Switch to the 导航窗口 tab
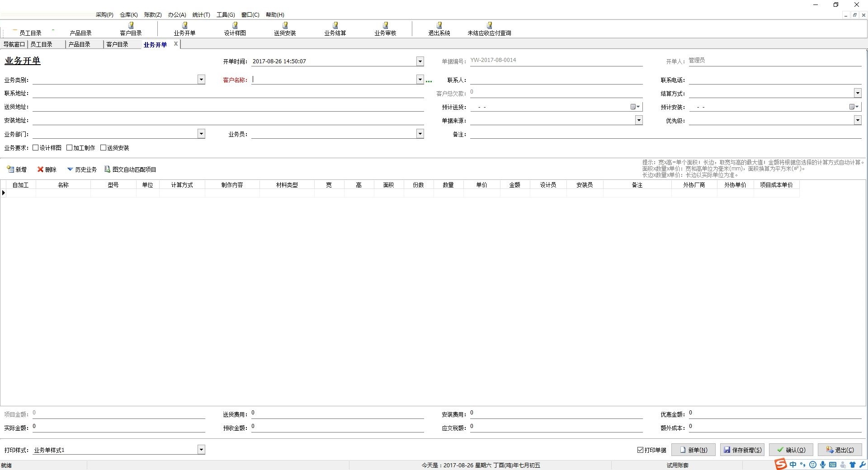 [x=14, y=44]
